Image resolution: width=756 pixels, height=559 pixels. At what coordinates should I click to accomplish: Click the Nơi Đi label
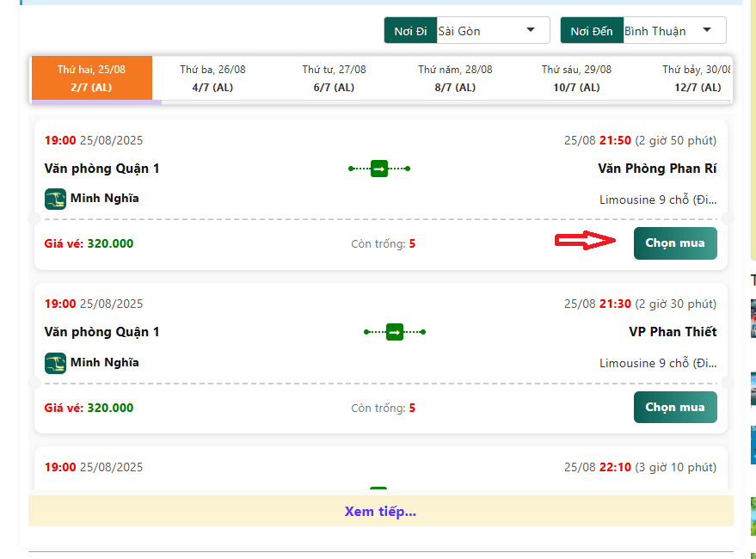coord(410,31)
